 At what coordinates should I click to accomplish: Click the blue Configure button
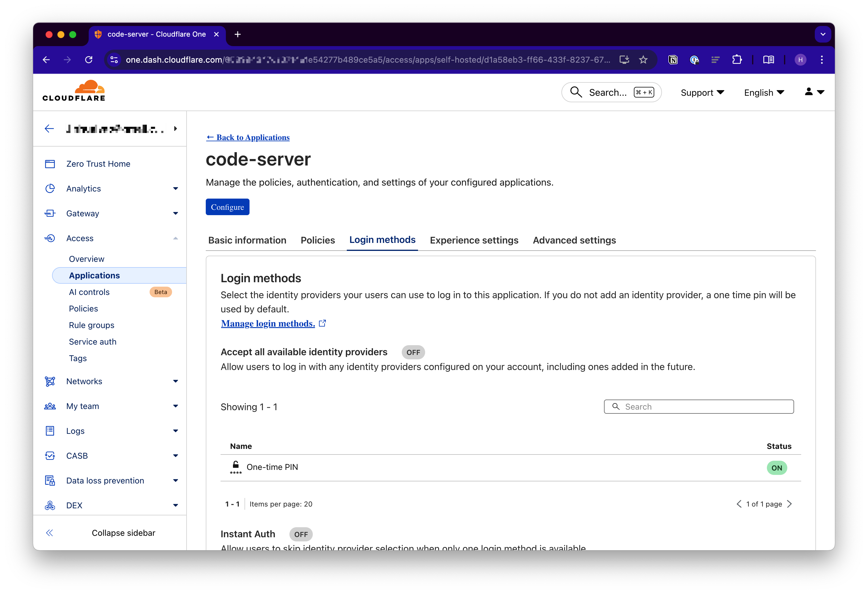[227, 207]
